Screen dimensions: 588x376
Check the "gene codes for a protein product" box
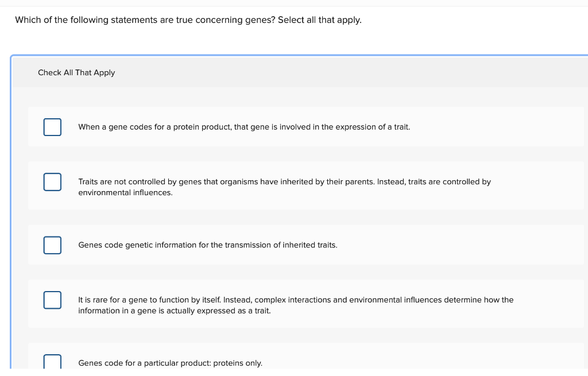[52, 127]
